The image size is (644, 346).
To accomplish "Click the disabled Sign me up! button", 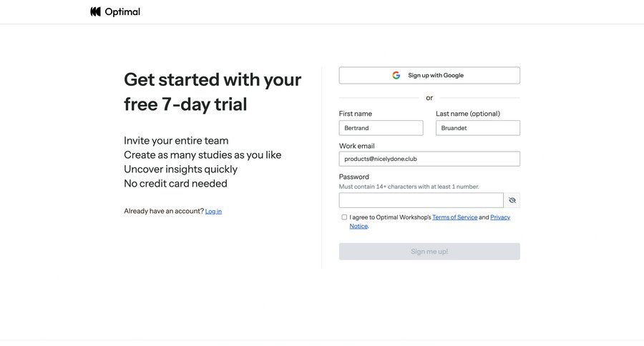I will (429, 252).
